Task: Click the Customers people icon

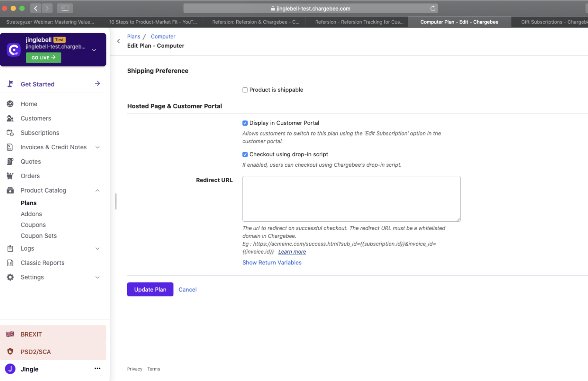Action: tap(10, 118)
